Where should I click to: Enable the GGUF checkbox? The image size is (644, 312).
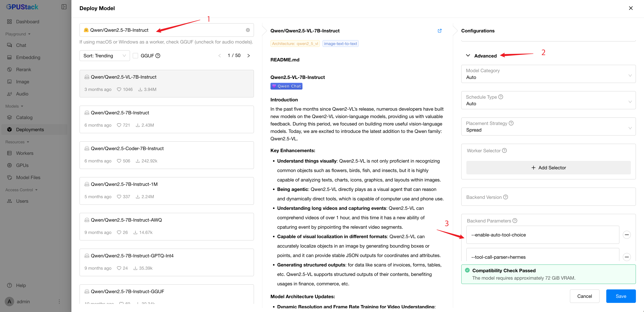[x=135, y=56]
